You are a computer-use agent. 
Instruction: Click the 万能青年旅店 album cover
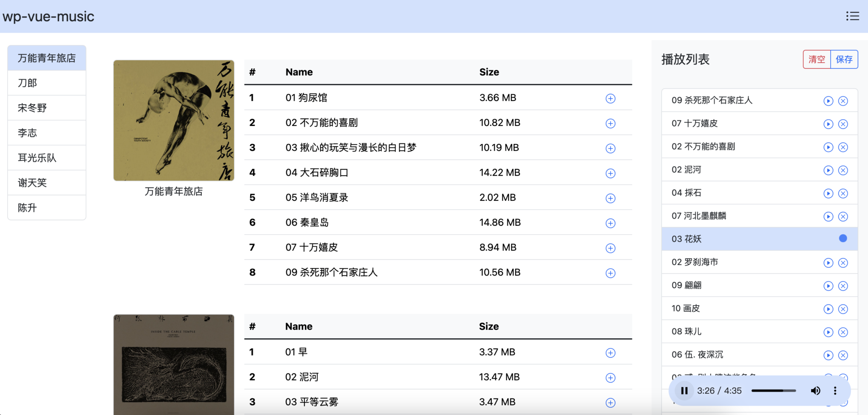pos(174,121)
